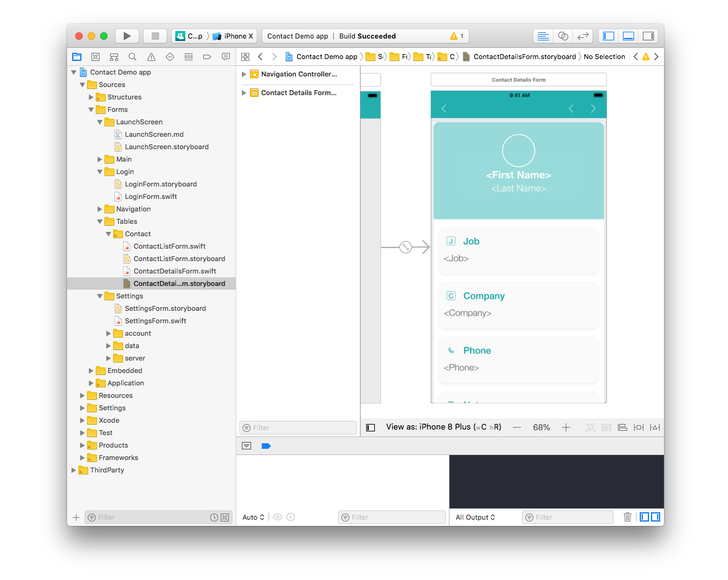
Task: Open the Test navigator diamond icon
Action: coord(170,57)
